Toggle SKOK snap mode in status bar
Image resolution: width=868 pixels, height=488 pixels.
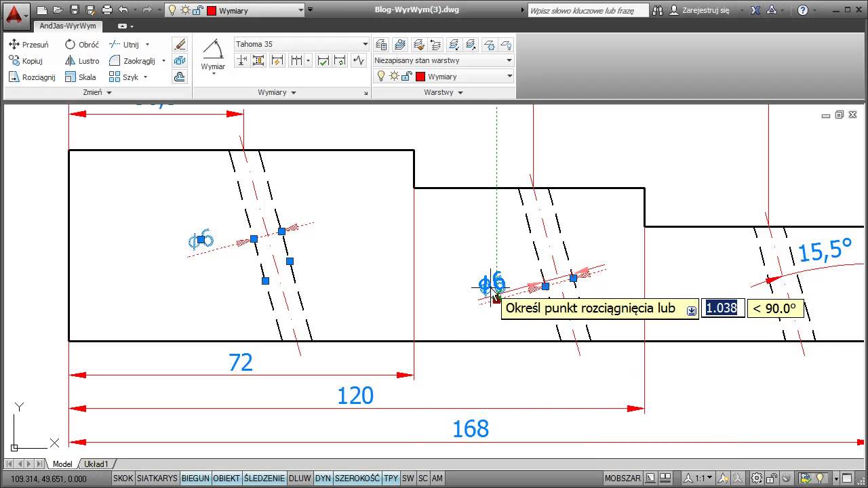[x=123, y=478]
